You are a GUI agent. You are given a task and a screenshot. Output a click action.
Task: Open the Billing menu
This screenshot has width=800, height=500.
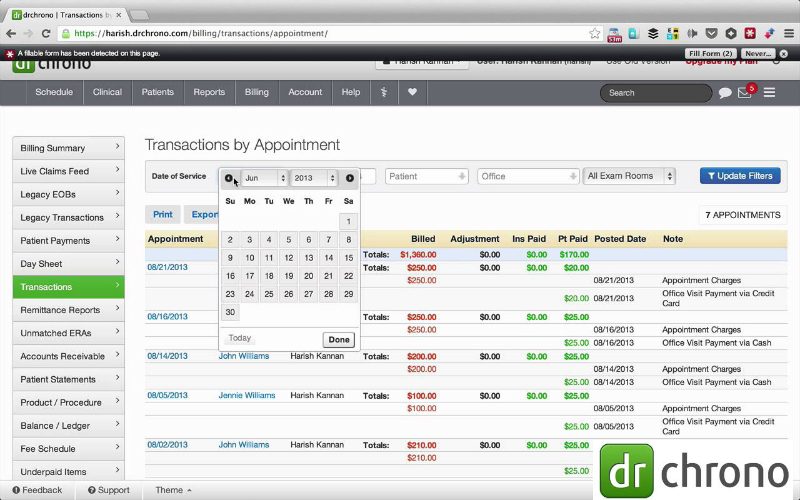(x=257, y=92)
